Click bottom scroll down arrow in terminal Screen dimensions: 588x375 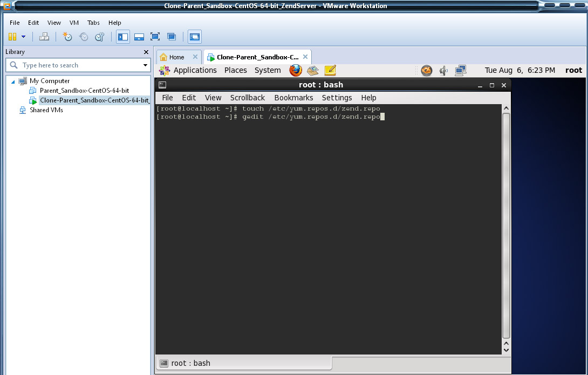tap(506, 350)
